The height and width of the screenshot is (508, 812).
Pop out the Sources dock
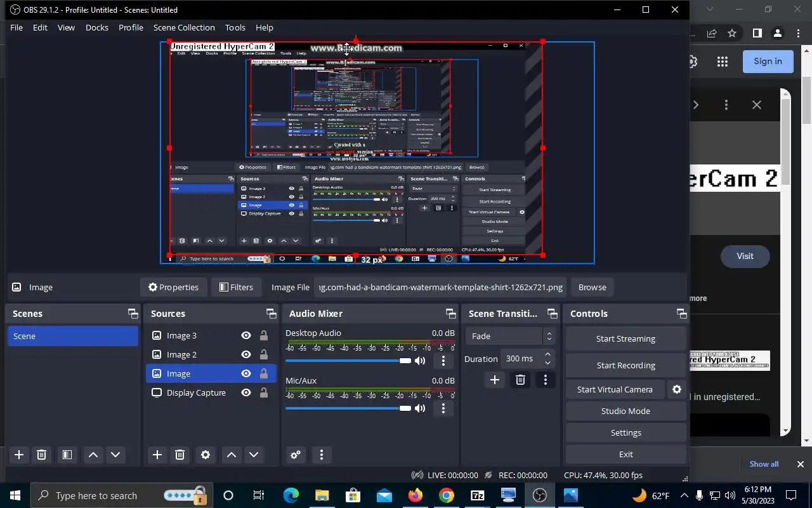tap(272, 314)
